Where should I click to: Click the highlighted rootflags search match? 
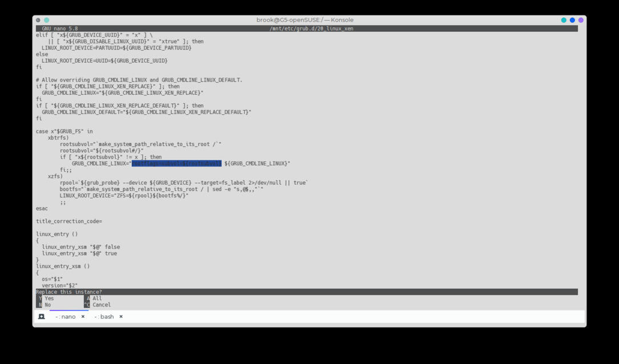coord(176,163)
